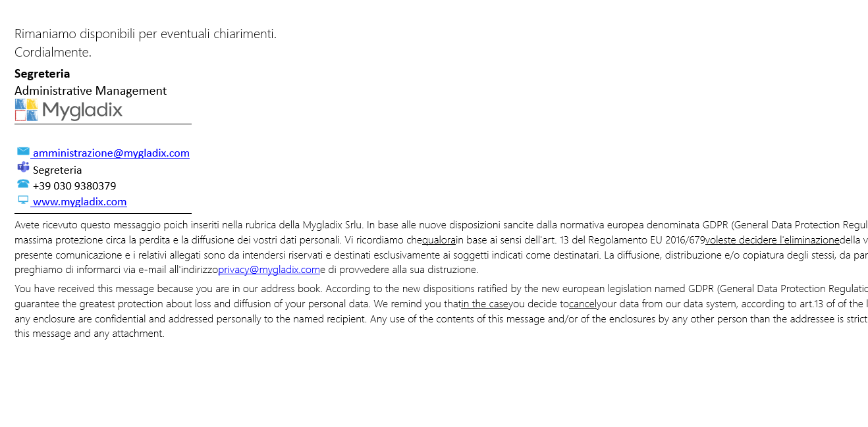The height and width of the screenshot is (427, 868).
Task: Click the telephone icon next to the number
Action: tap(23, 184)
